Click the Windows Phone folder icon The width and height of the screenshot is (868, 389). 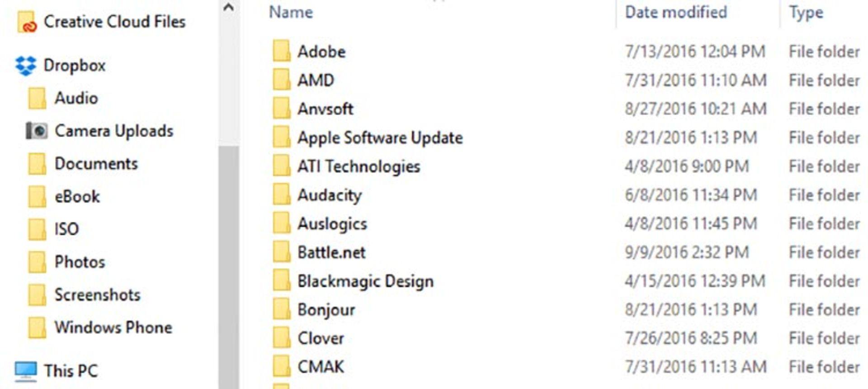click(37, 327)
